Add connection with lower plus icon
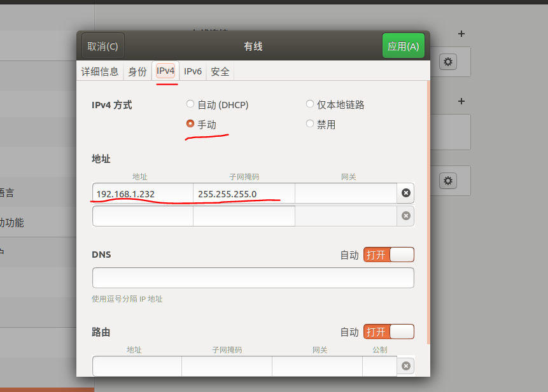 tap(461, 101)
